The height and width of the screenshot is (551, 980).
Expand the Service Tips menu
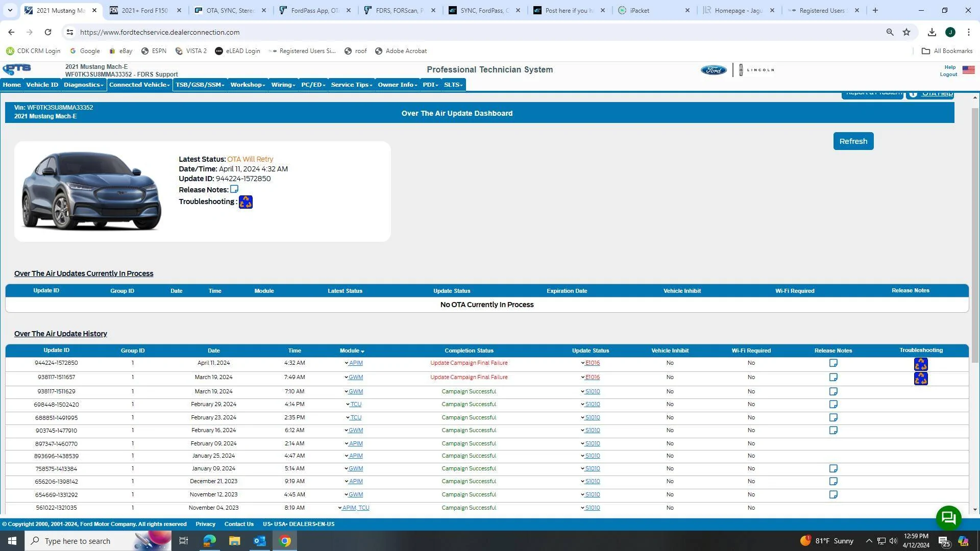tap(352, 85)
